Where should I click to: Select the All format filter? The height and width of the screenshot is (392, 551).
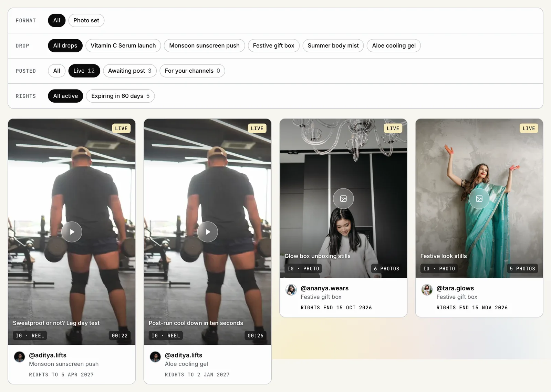click(56, 20)
